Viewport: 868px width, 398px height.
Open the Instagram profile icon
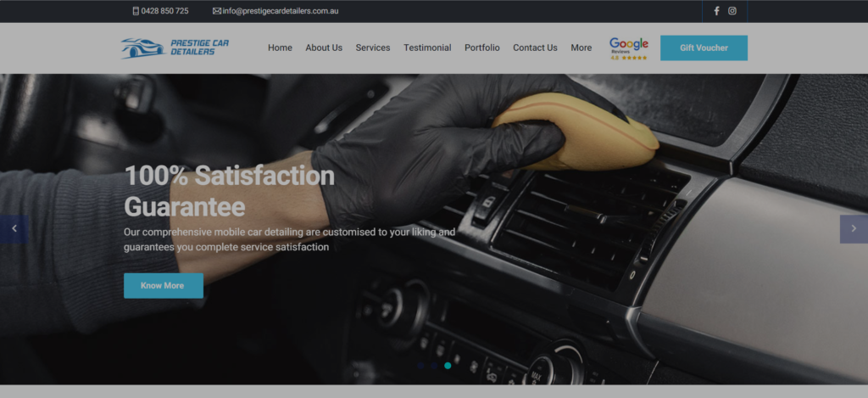(x=732, y=11)
